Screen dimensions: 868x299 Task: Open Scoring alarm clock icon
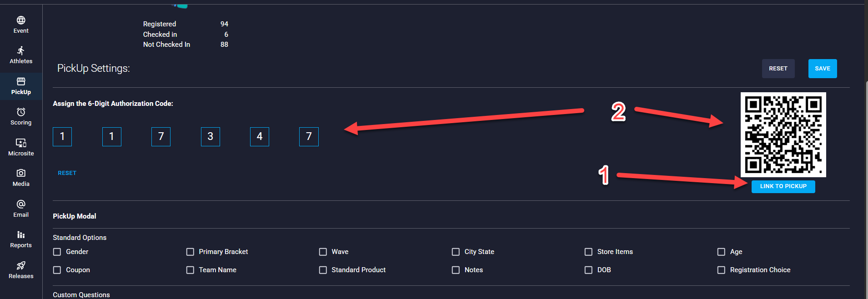point(21,112)
